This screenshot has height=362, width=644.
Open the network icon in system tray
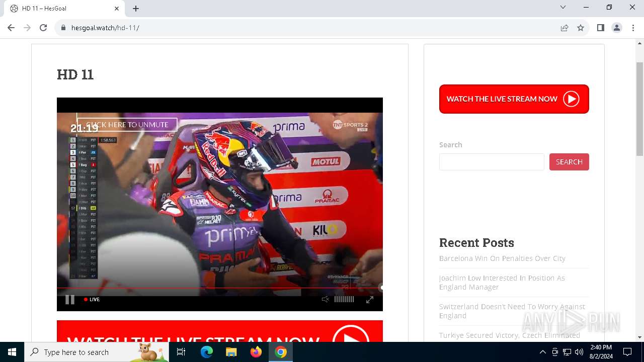[567, 352]
